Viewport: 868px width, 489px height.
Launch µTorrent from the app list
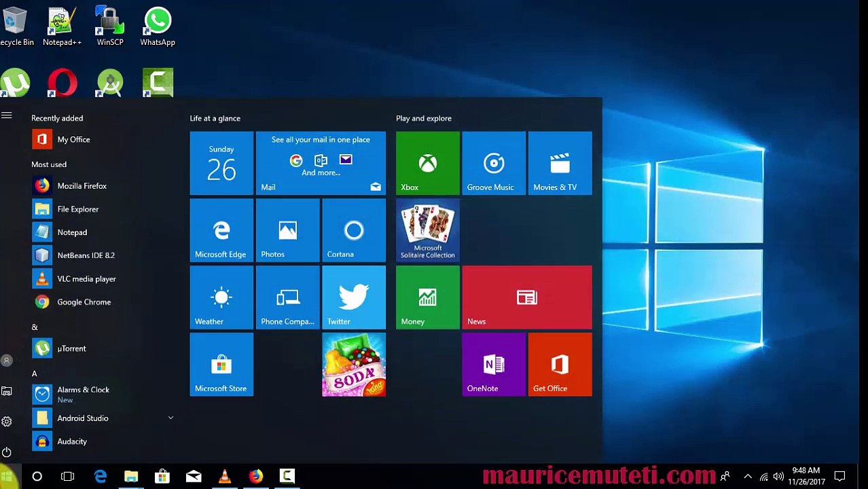pos(102,348)
